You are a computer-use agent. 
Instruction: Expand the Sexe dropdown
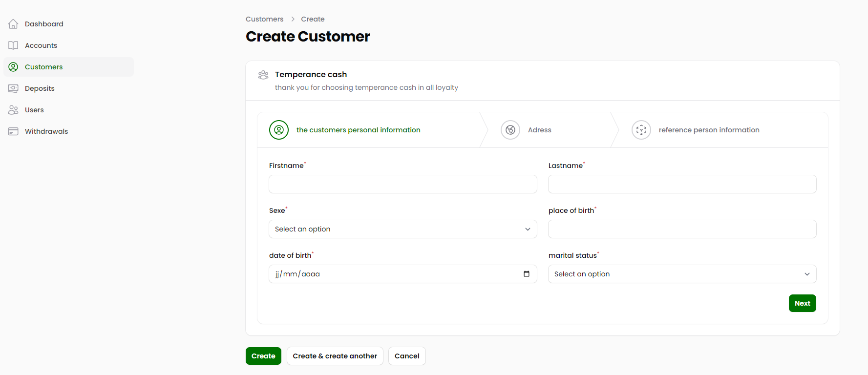tap(403, 229)
